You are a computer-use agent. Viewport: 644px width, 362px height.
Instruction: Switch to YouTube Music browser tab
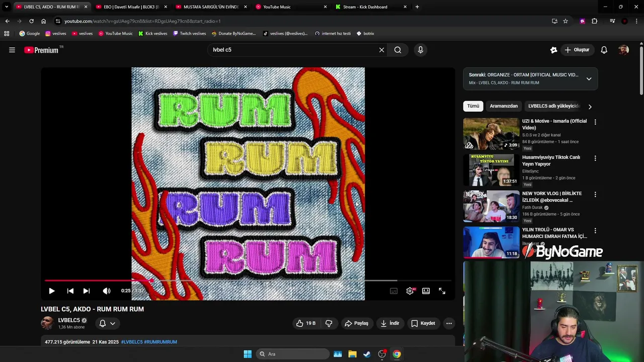pyautogui.click(x=291, y=7)
